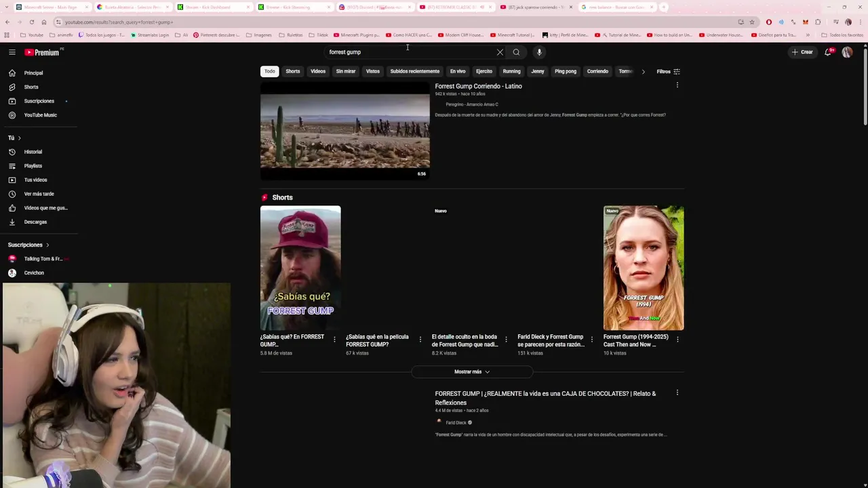This screenshot has height=488, width=868.
Task: Select the Vistos filter chip
Action: click(x=373, y=71)
